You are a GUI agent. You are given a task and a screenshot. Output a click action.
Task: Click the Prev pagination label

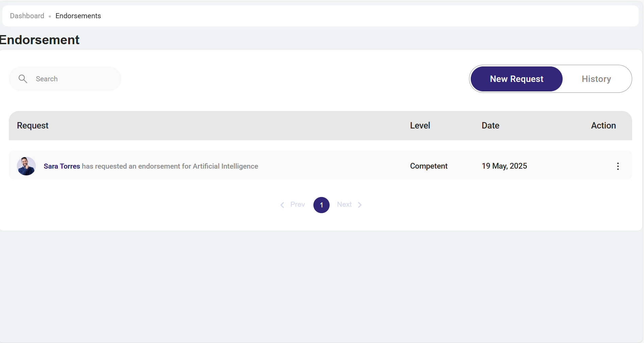[x=298, y=205]
